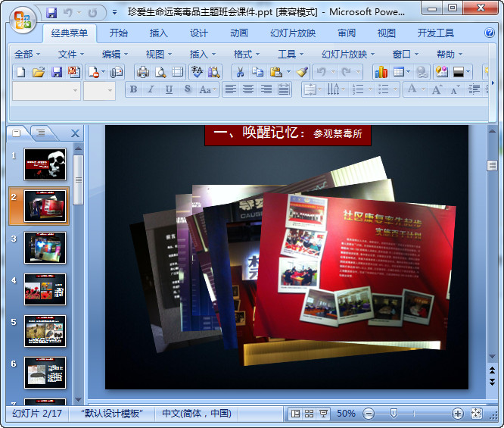Open the 工具 menu

click(291, 54)
